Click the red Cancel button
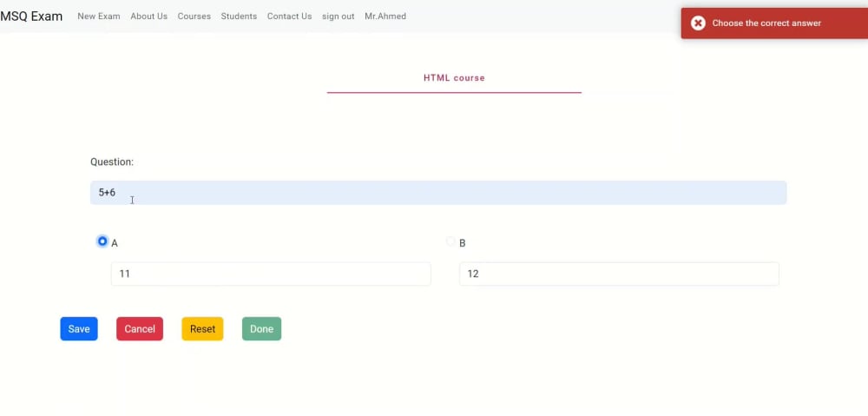The width and height of the screenshot is (868, 416). (x=140, y=329)
